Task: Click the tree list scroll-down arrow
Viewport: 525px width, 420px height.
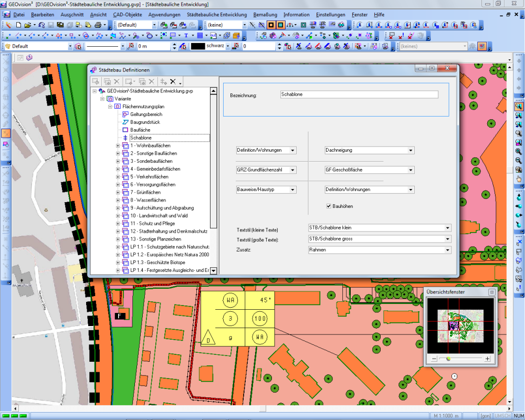Action: [213, 270]
